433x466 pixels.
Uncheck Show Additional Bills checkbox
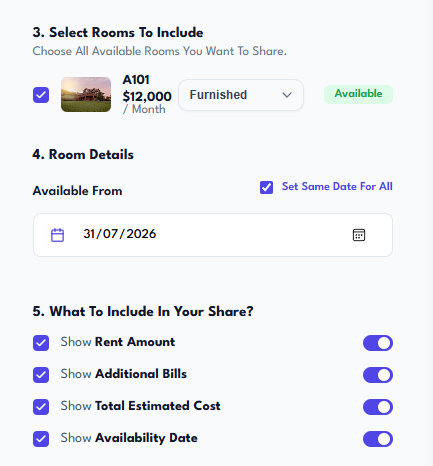tap(41, 375)
